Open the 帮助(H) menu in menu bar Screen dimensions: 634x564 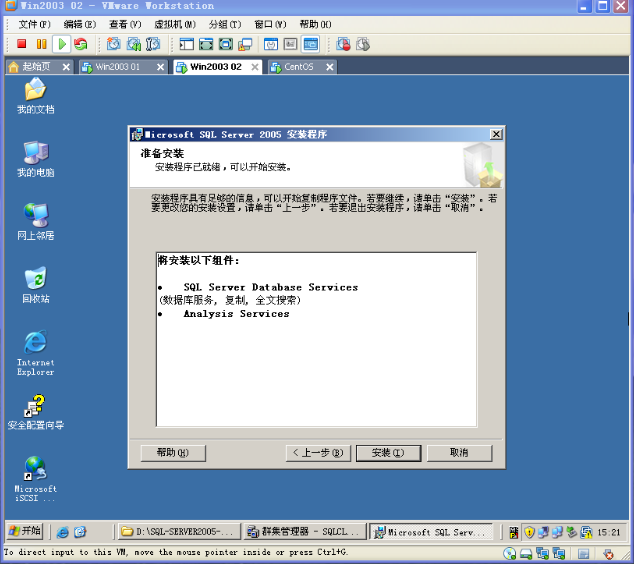click(315, 24)
